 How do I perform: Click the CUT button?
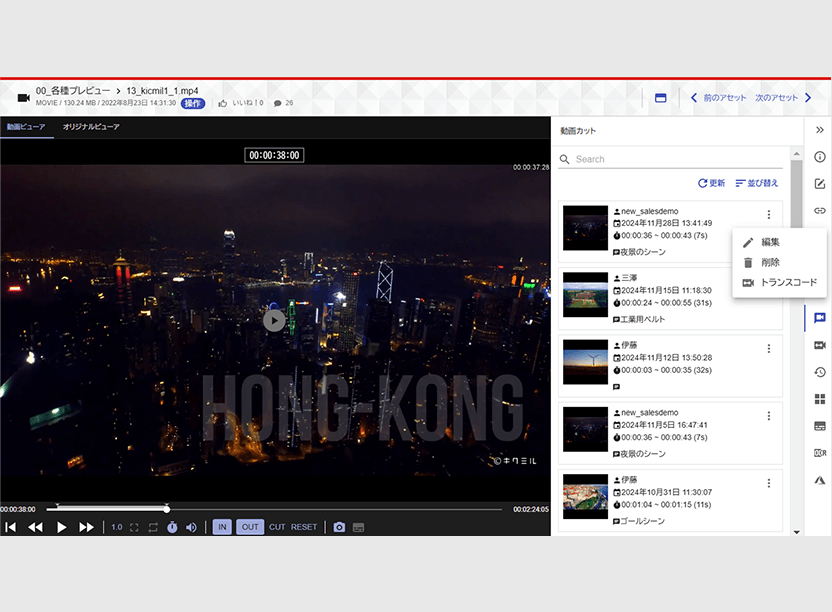click(277, 527)
